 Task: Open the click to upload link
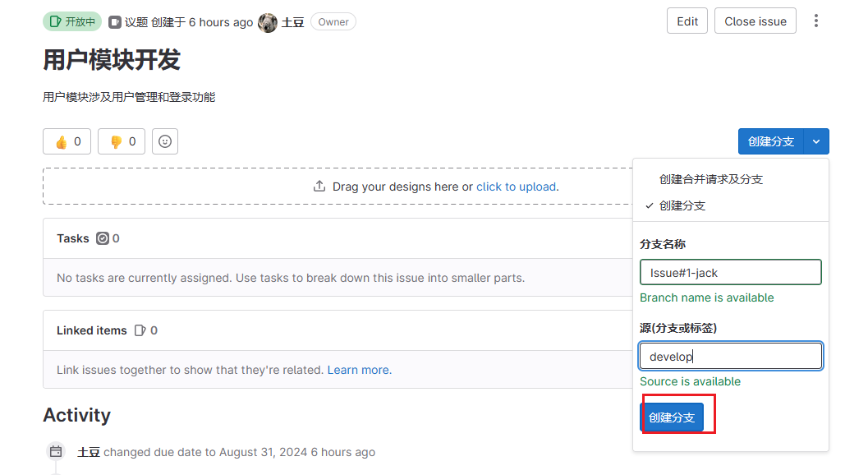(x=517, y=187)
